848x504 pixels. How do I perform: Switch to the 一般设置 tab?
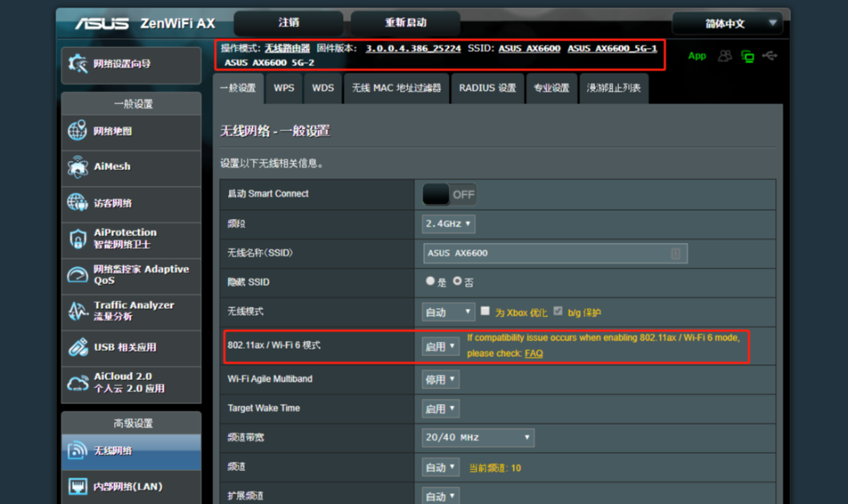coord(238,88)
